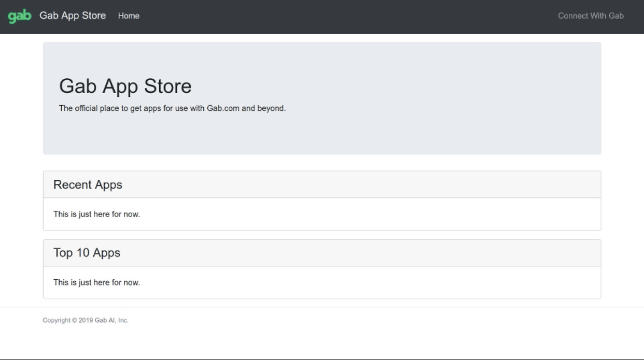Click the placeholder text under Recent Apps

tap(96, 214)
